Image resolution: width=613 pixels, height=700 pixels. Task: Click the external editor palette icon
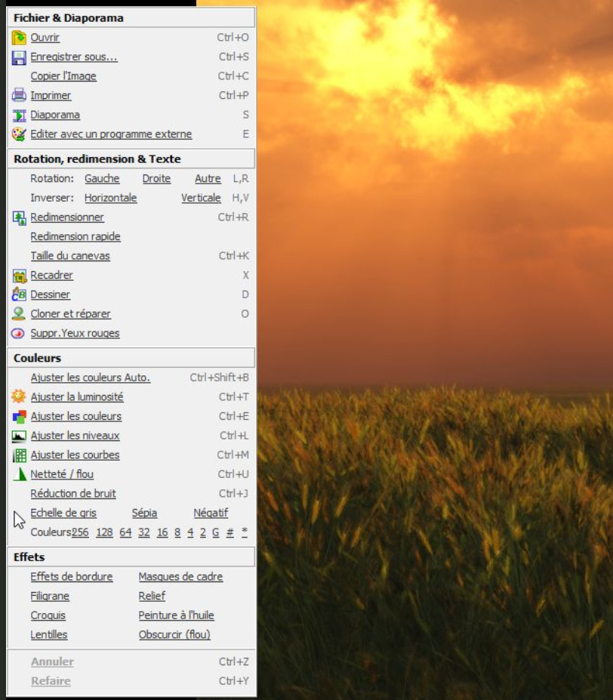click(x=19, y=134)
